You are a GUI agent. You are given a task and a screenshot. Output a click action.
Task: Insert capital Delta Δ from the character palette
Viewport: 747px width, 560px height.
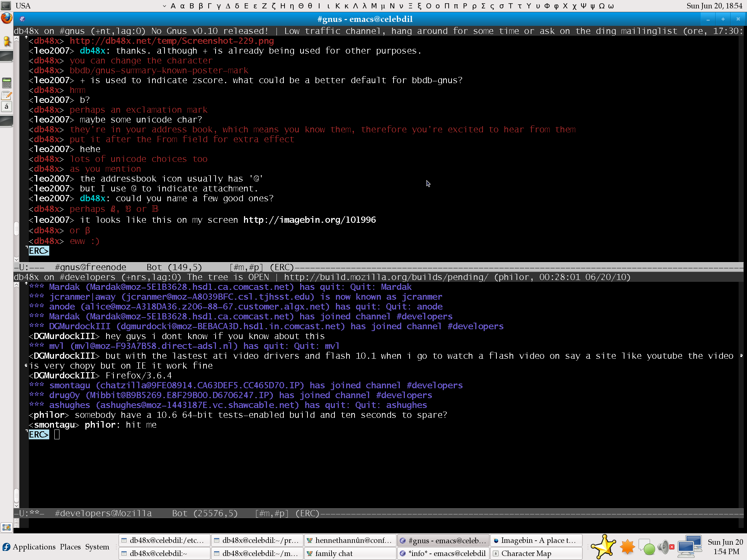click(x=228, y=6)
